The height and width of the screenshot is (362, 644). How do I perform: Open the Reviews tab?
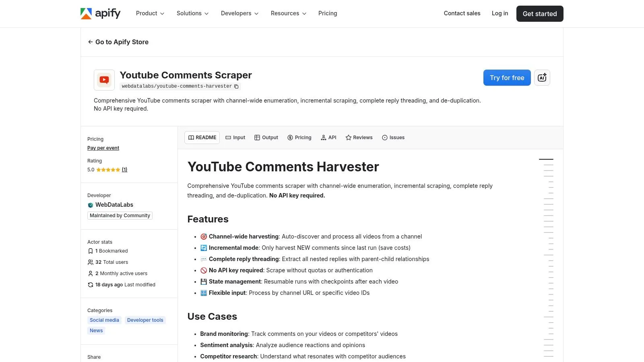(359, 138)
